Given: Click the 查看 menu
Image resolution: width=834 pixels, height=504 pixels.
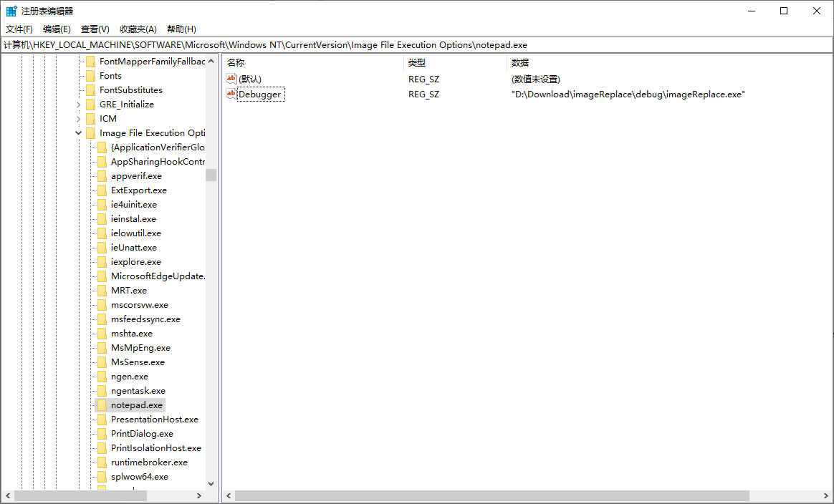Looking at the screenshot, I should (95, 29).
